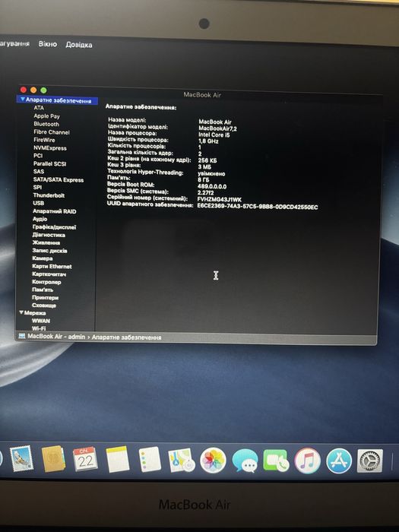Select WWAN under Мережа
Image resolution: width=399 pixels, height=532 pixels.
point(41,321)
